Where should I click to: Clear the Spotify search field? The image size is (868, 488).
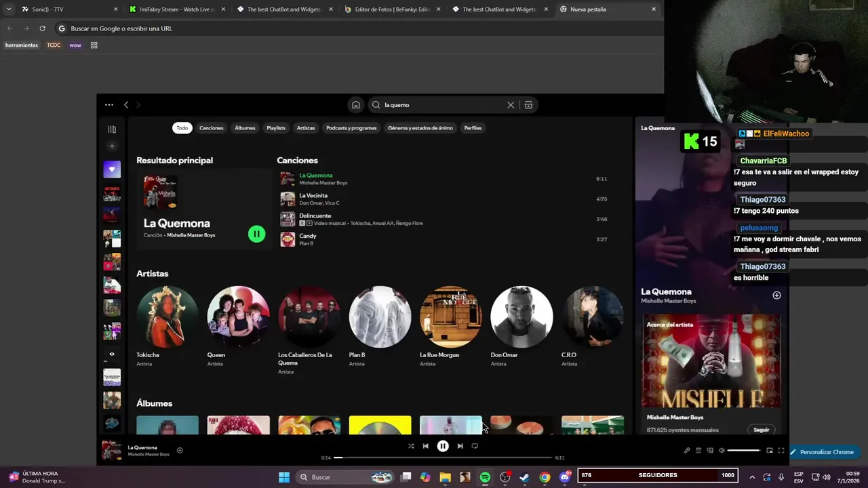pyautogui.click(x=511, y=105)
